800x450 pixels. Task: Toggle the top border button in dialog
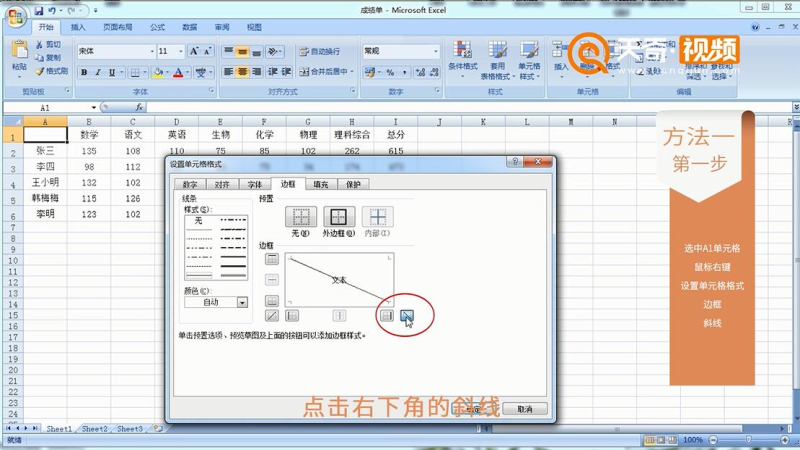click(272, 259)
